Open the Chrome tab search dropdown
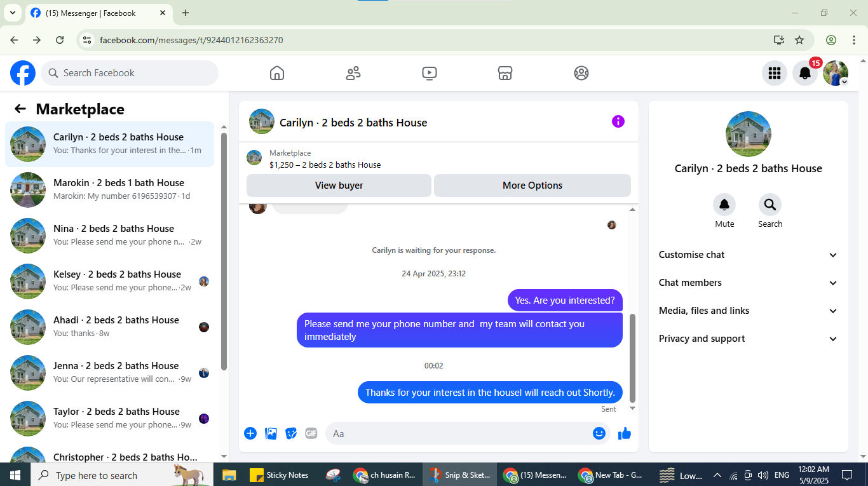 [x=12, y=13]
